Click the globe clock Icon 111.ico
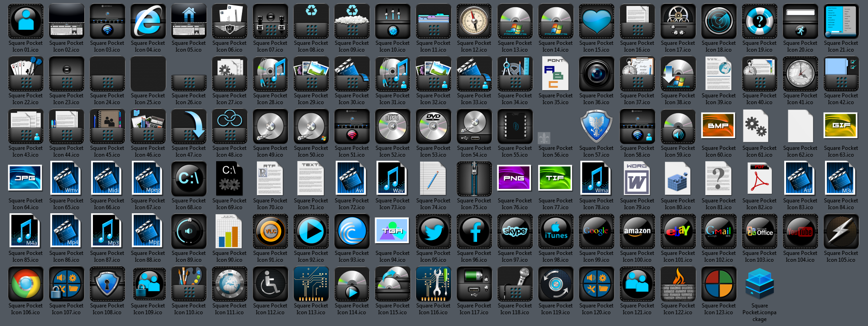This screenshot has height=326, width=868. [x=230, y=284]
